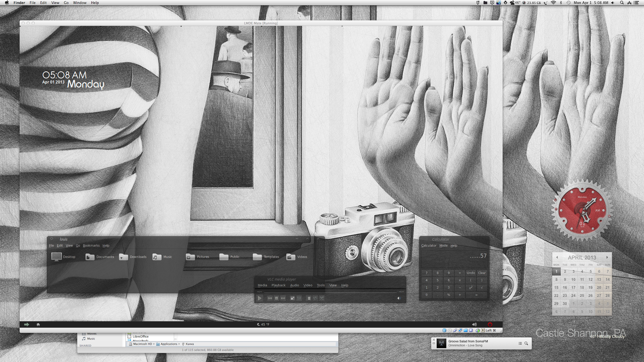Click the VLC play button

[260, 298]
